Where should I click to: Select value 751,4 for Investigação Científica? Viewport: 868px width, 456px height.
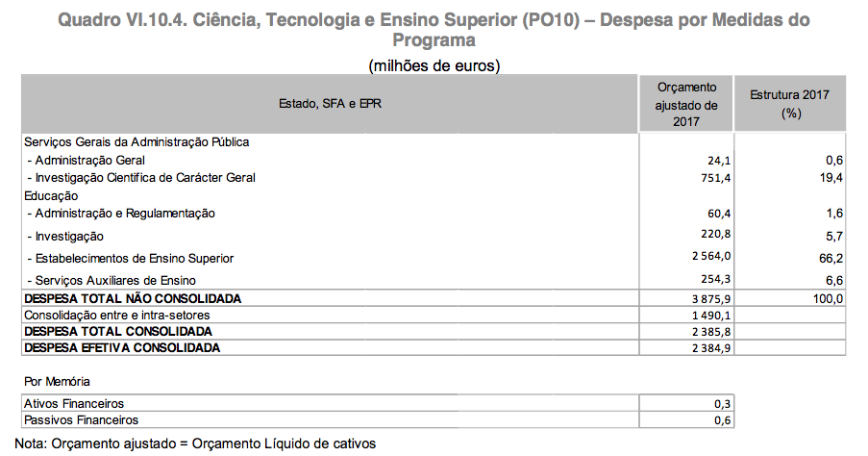718,177
